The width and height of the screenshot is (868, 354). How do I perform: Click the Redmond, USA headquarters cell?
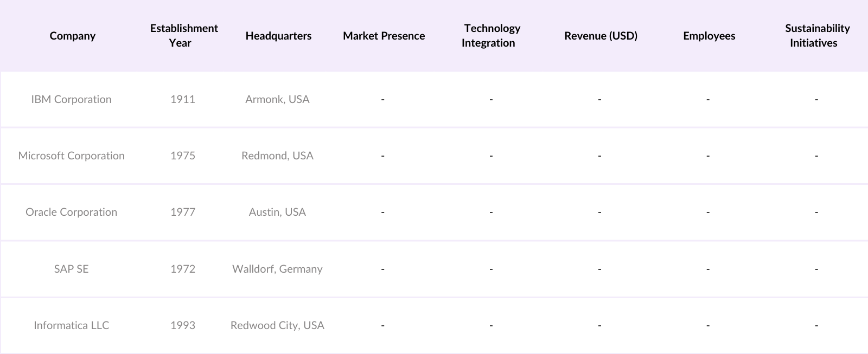click(x=277, y=156)
